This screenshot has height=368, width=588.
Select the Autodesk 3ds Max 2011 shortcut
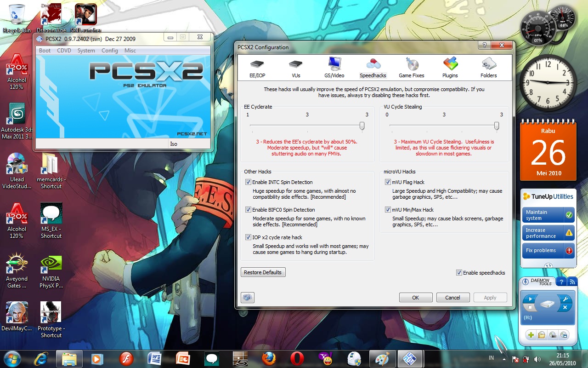click(17, 121)
